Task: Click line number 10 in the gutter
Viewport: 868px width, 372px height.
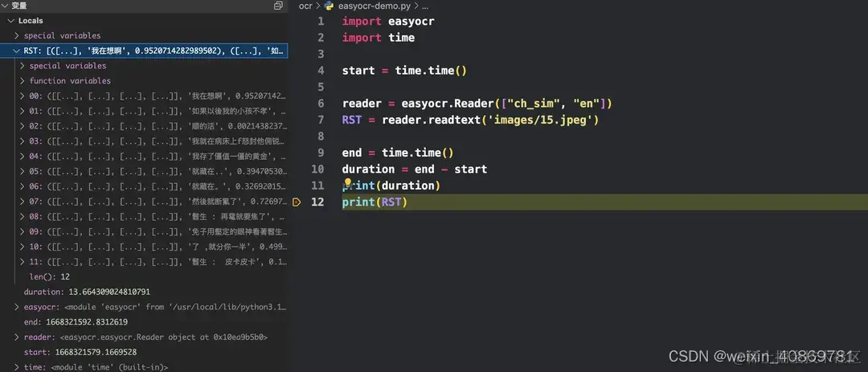Action: (317, 170)
